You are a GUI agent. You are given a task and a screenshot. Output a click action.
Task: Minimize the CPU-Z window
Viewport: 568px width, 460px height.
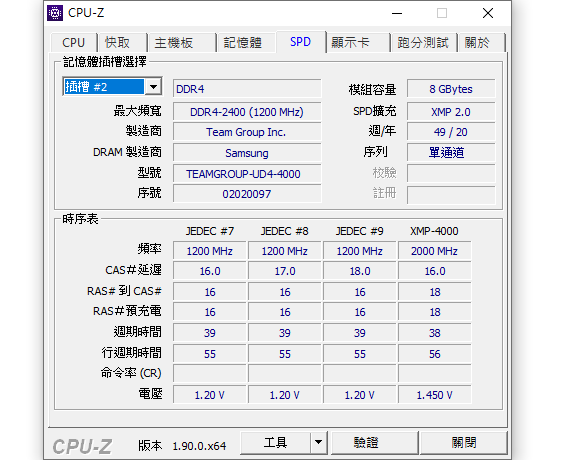click(x=397, y=13)
